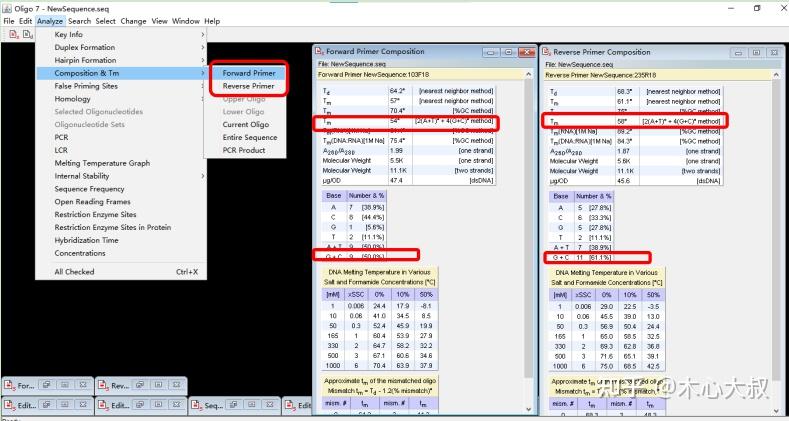Select the LCR entry in Analyze menu

point(121,150)
